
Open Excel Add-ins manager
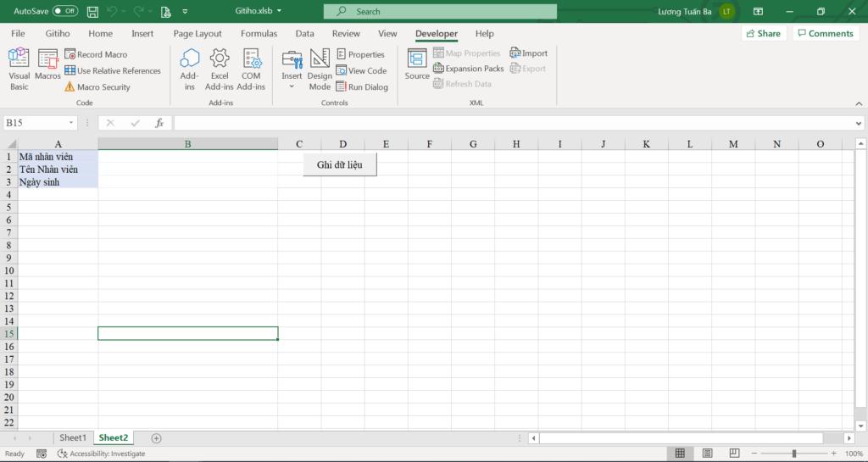(219, 69)
